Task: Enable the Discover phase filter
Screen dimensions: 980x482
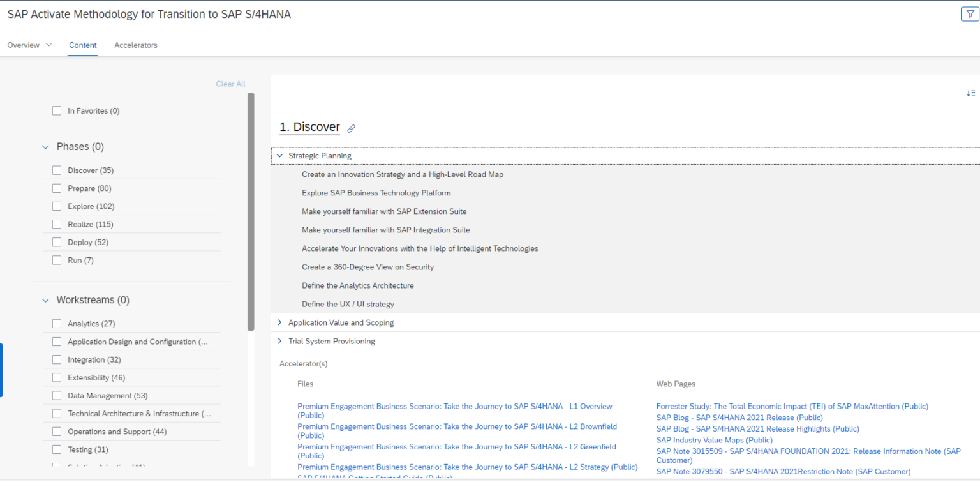Action: click(x=57, y=170)
